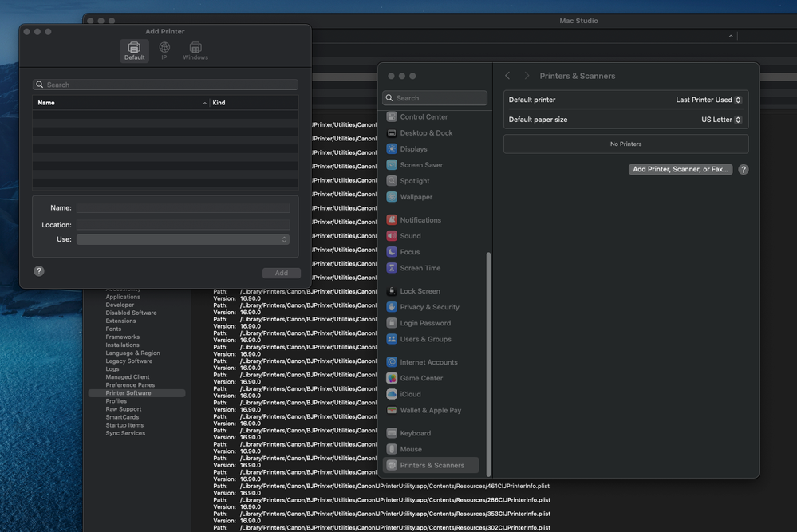
Task: Select Managed Client in System Information sidebar
Action: (x=128, y=377)
